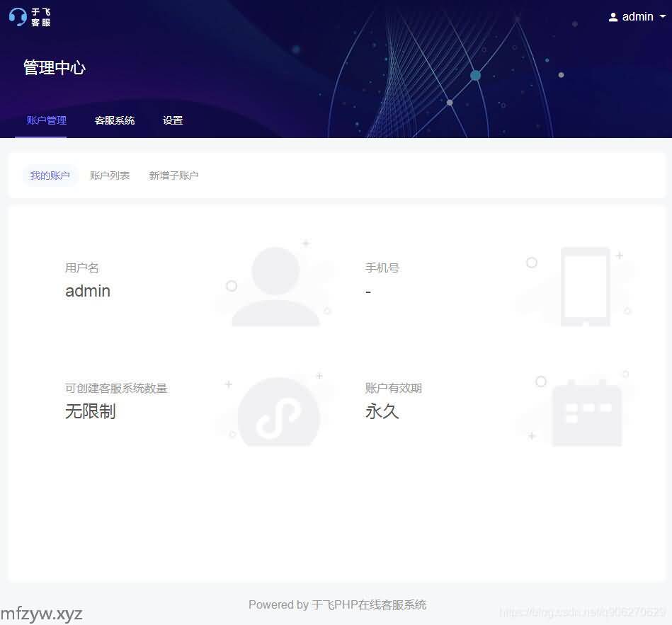Click the headset logo icon
This screenshot has width=672, height=625.
pyautogui.click(x=18, y=17)
